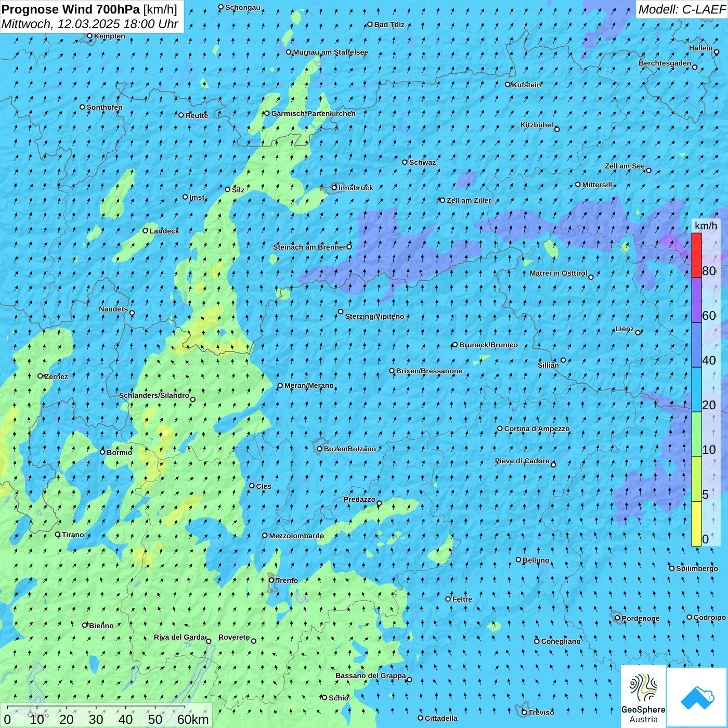This screenshot has width=728, height=728.
Task: Click the Kitzbühel location marker
Action: 557,129
